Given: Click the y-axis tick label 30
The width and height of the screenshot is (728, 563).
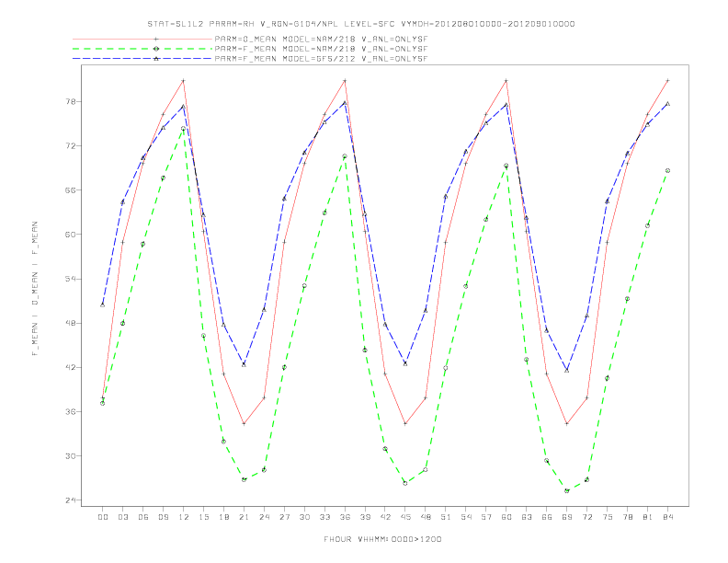Looking at the screenshot, I should (x=73, y=456).
